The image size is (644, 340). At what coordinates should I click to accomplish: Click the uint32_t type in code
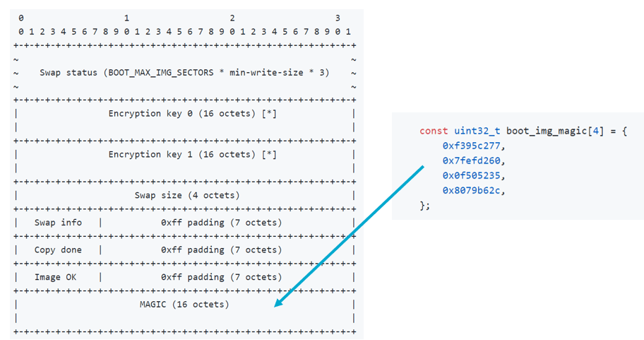point(477,131)
